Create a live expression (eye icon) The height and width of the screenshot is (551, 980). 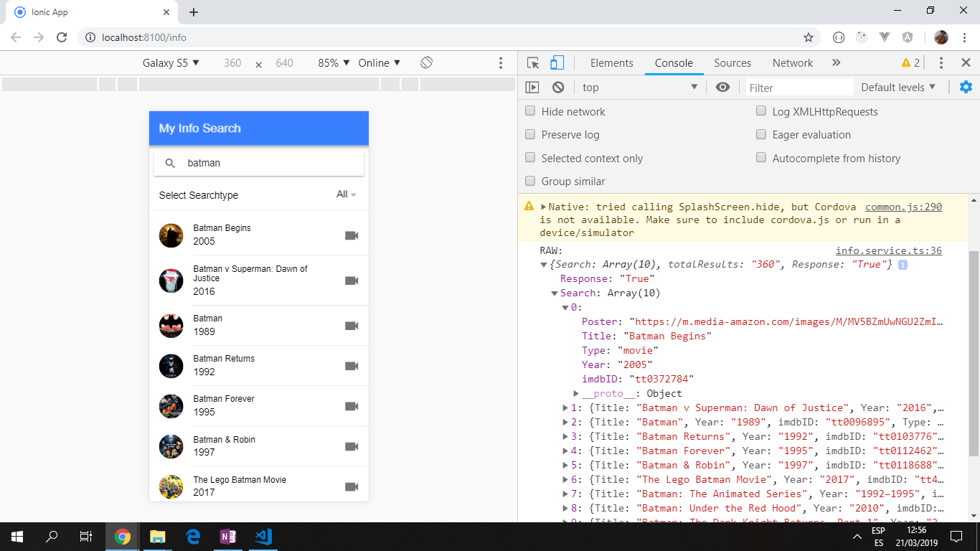[722, 88]
